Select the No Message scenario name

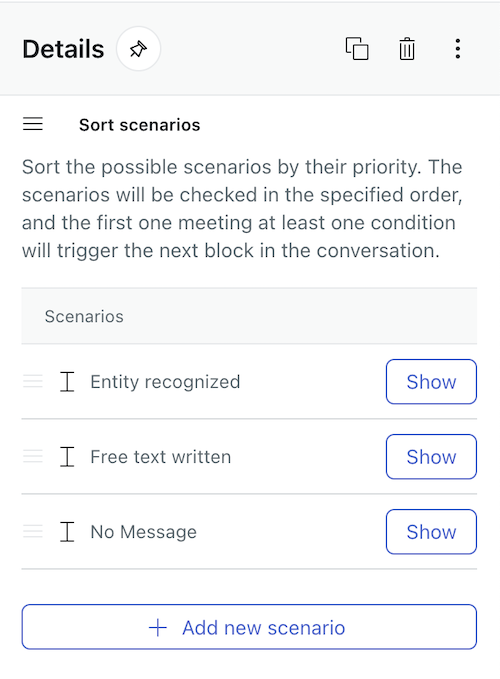tap(143, 532)
